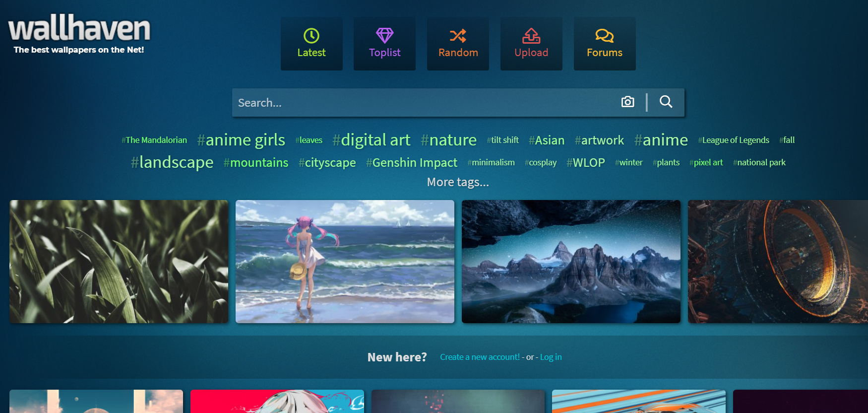Focus the Search text field
This screenshot has width=868, height=413.
[422, 103]
